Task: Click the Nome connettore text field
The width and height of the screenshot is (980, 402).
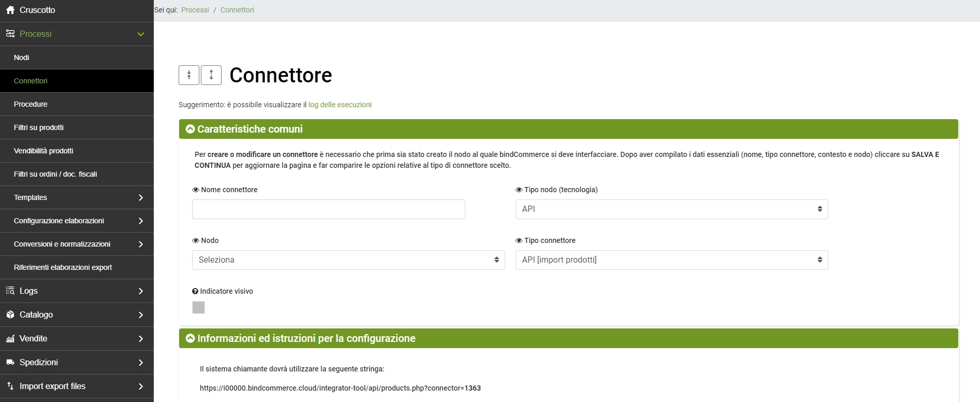Action: coord(328,209)
